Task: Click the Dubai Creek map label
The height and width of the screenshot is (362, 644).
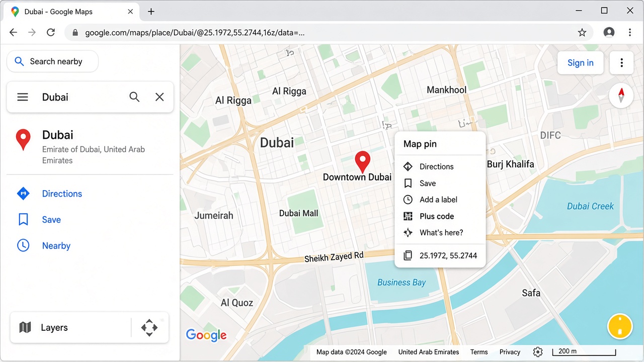Action: (591, 206)
